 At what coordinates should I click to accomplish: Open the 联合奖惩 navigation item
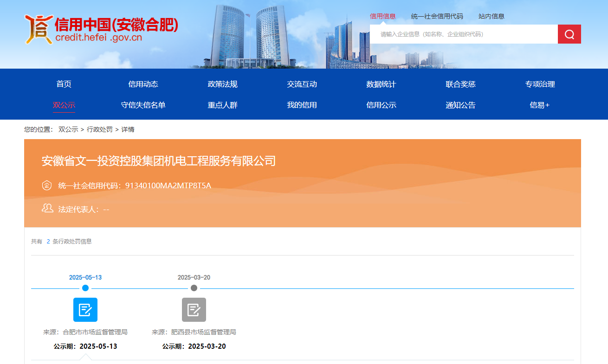click(x=461, y=84)
